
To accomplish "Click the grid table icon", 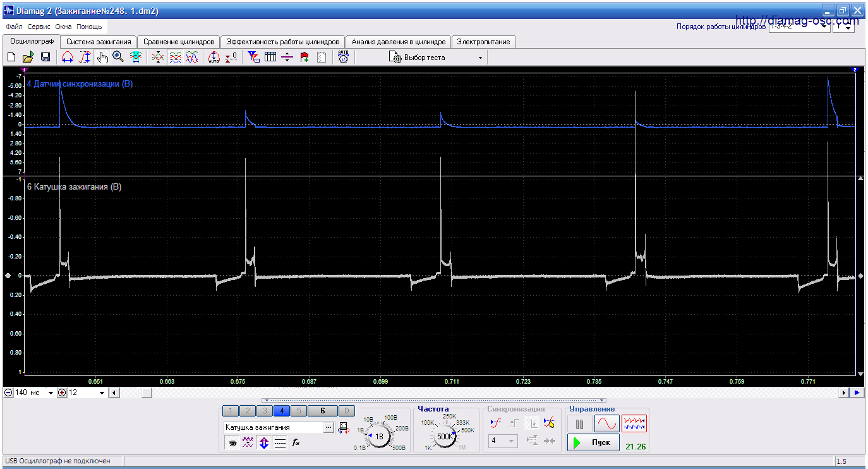I will [270, 58].
